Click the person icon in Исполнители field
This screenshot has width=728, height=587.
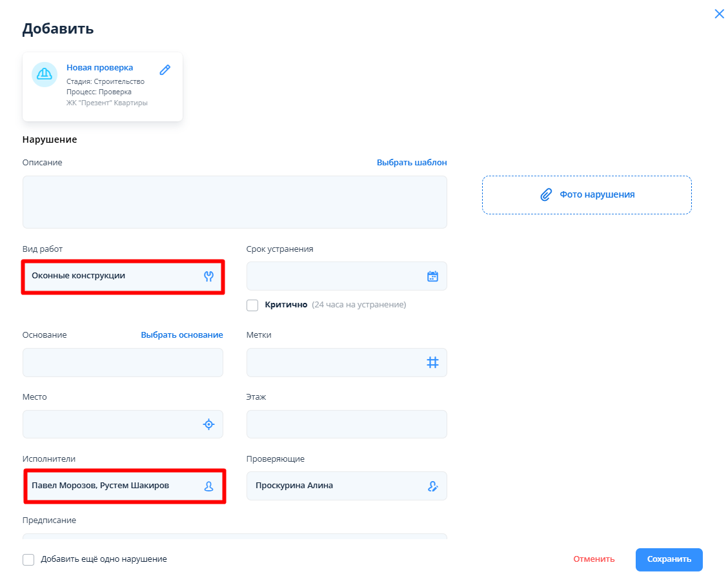click(208, 486)
